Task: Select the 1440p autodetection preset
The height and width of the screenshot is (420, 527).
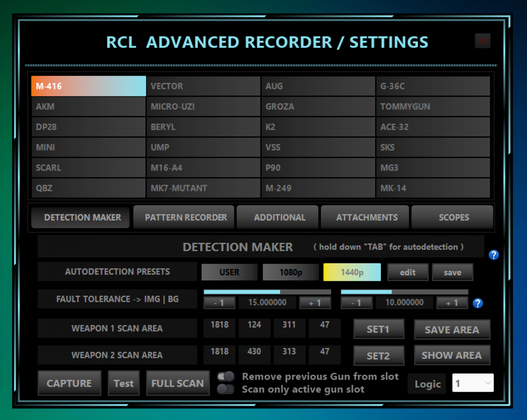Action: pyautogui.click(x=352, y=272)
